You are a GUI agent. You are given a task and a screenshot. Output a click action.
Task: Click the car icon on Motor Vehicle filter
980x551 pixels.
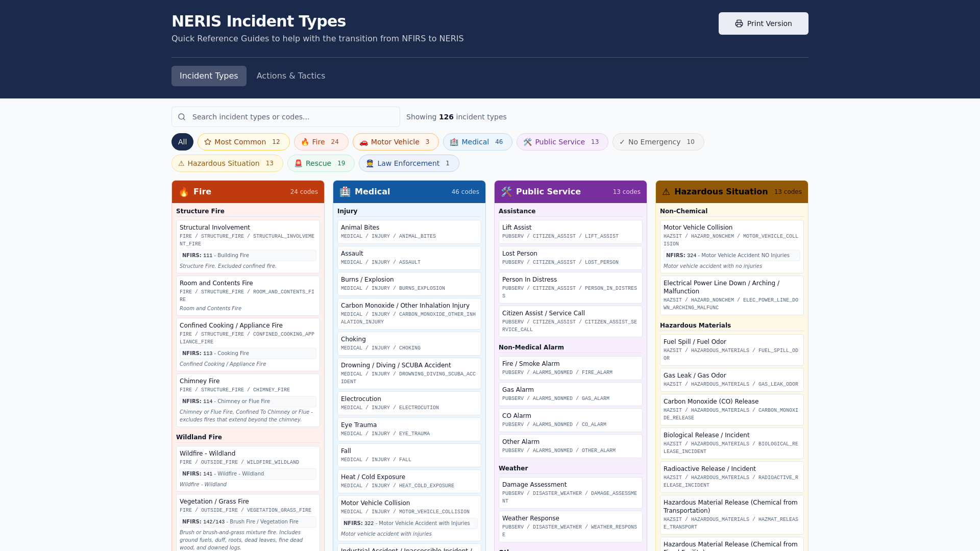coord(363,142)
